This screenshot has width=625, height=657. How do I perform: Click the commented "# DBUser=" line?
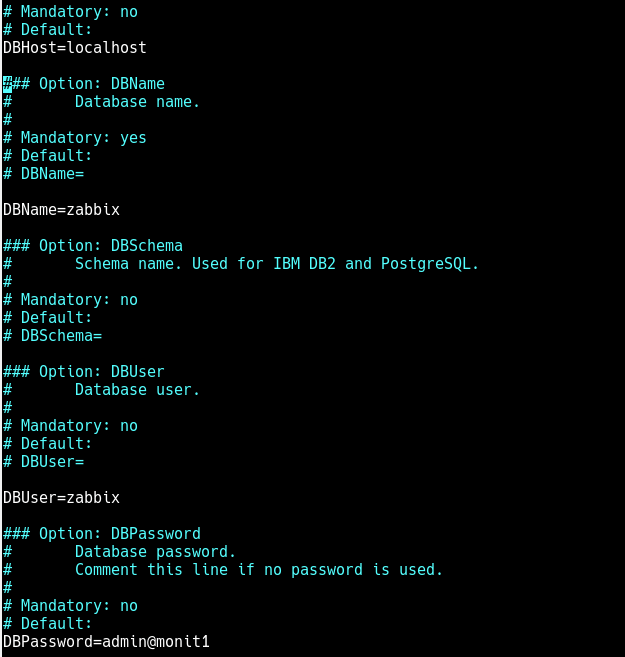43,462
